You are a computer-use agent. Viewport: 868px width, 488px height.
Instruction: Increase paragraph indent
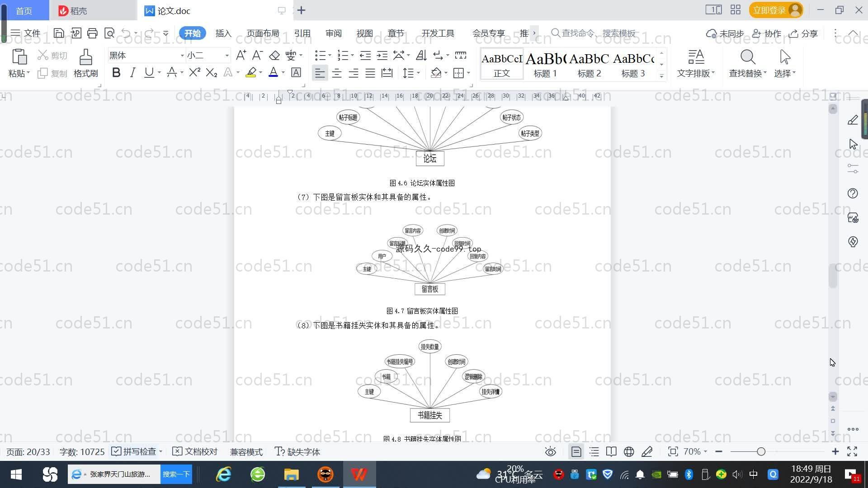click(382, 55)
